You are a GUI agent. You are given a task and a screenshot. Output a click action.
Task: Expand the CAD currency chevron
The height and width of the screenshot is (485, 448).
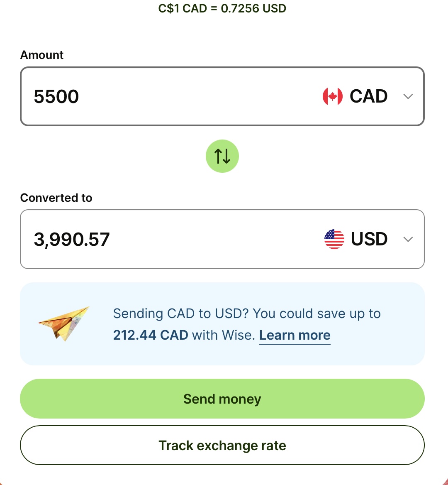pyautogui.click(x=408, y=97)
